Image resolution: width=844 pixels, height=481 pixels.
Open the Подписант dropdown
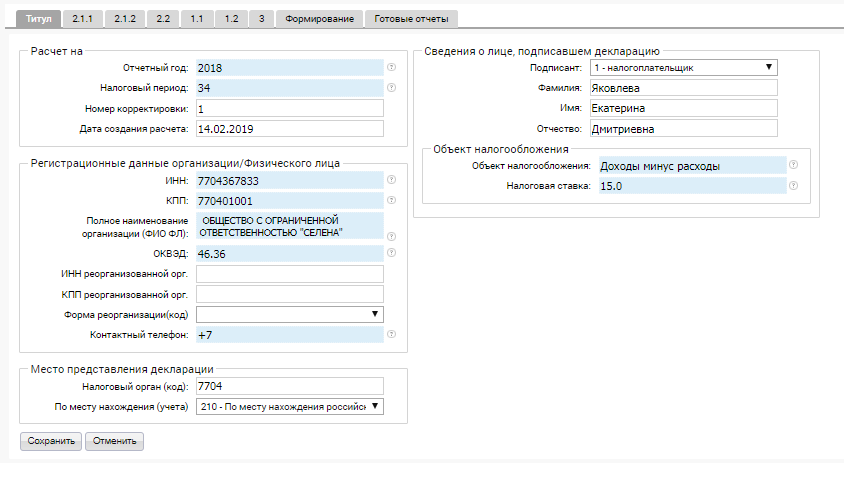pyautogui.click(x=683, y=68)
